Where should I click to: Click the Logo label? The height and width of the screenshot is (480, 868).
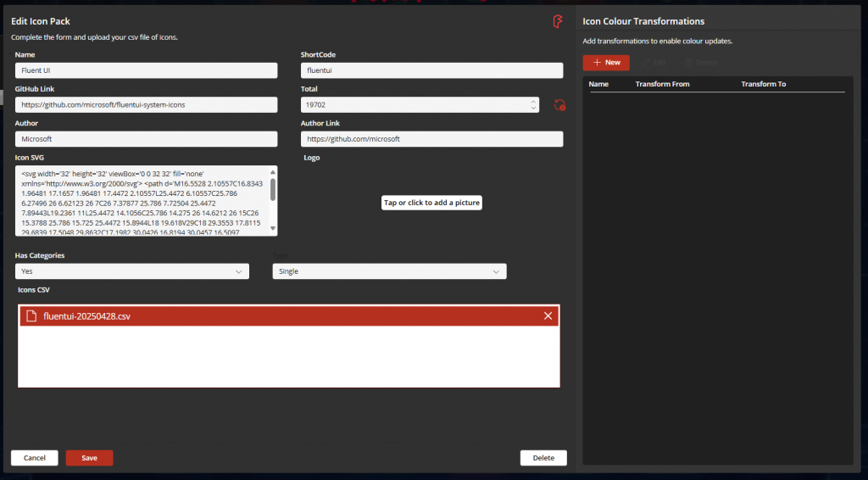click(x=312, y=158)
